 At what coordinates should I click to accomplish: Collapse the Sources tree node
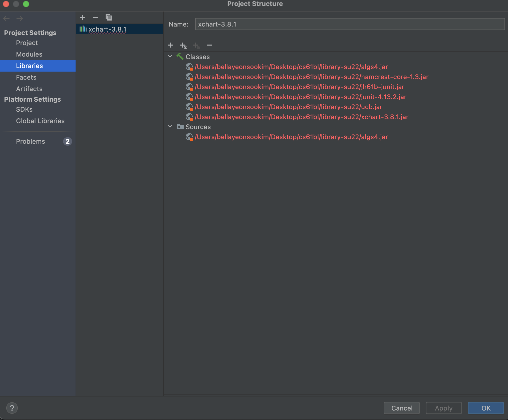click(170, 127)
